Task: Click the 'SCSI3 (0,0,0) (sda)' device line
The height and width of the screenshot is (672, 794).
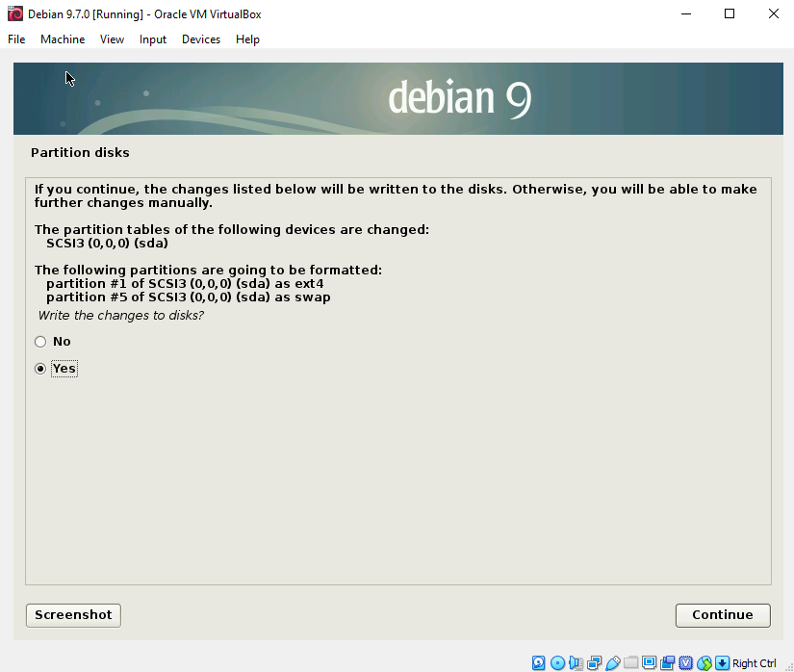Action: click(108, 243)
